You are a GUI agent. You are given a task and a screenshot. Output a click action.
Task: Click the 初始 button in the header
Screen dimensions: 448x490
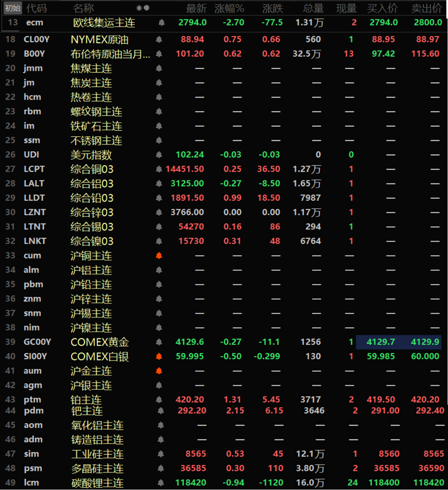pos(13,8)
